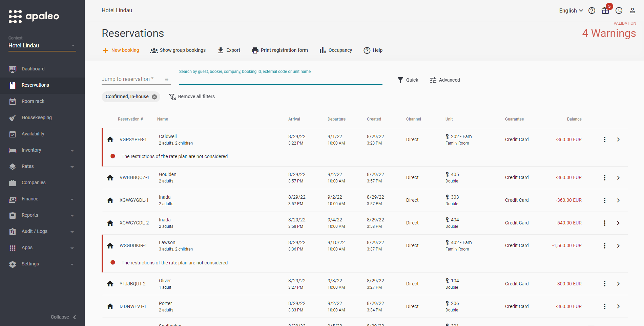Screen dimensions: 644x326
Task: Open the kebab menu for reservation VGPSYPFB-1
Action: click(605, 139)
